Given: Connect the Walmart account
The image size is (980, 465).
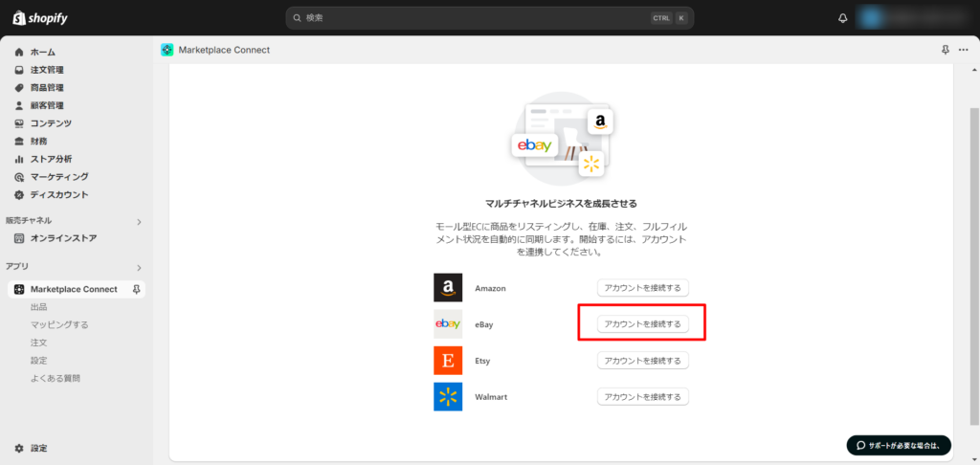Looking at the screenshot, I should pos(642,396).
